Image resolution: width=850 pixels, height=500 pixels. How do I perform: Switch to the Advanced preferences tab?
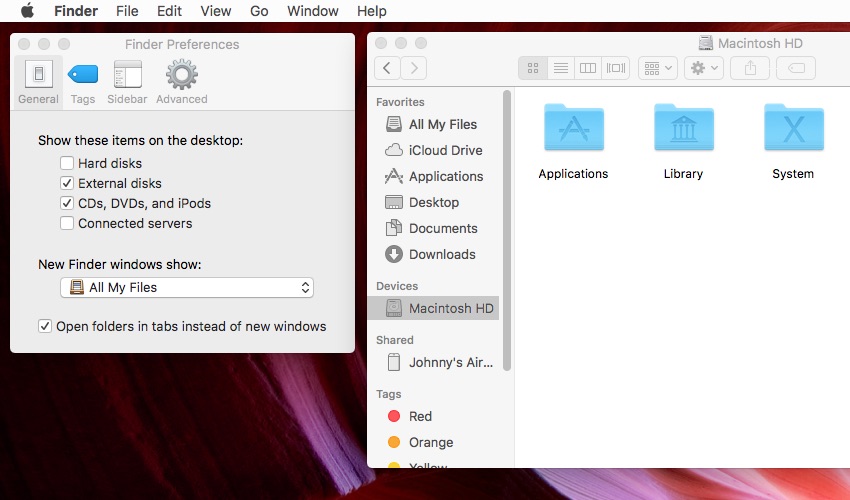pos(182,82)
